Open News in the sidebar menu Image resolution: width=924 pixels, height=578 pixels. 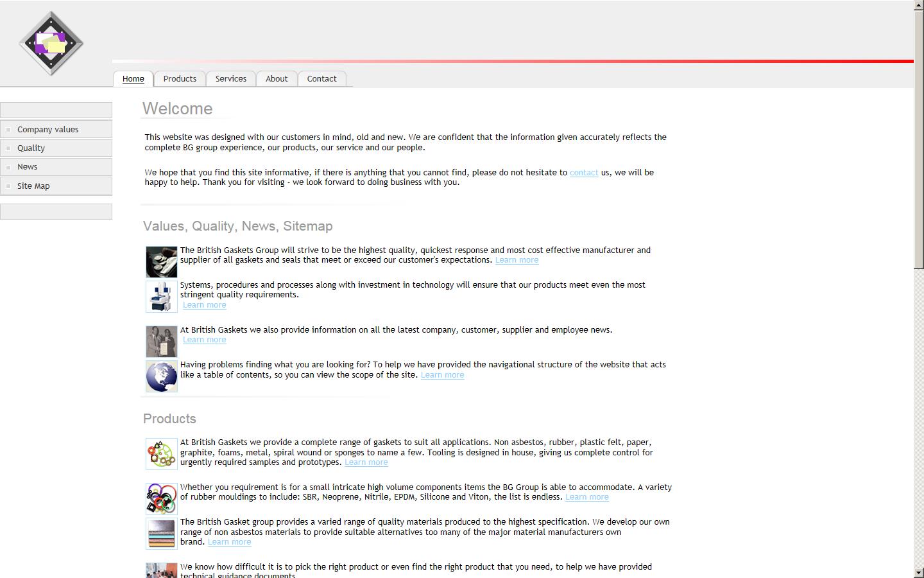pyautogui.click(x=27, y=166)
